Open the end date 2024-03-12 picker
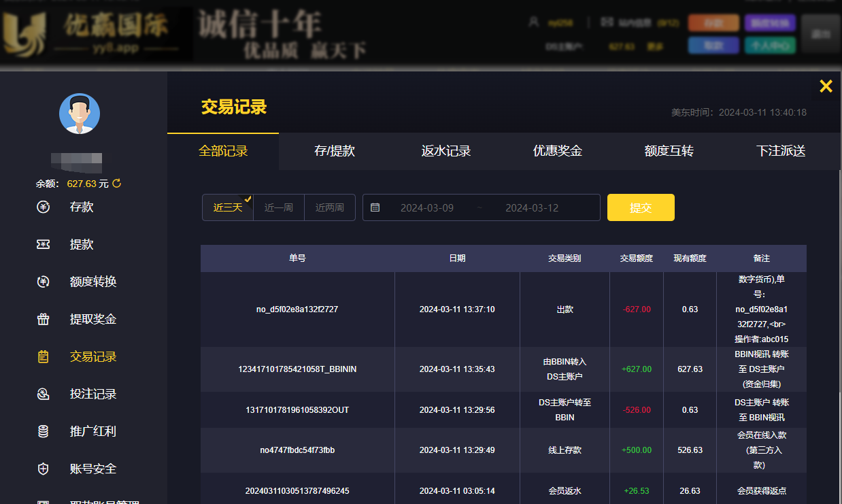842x504 pixels. [531, 207]
